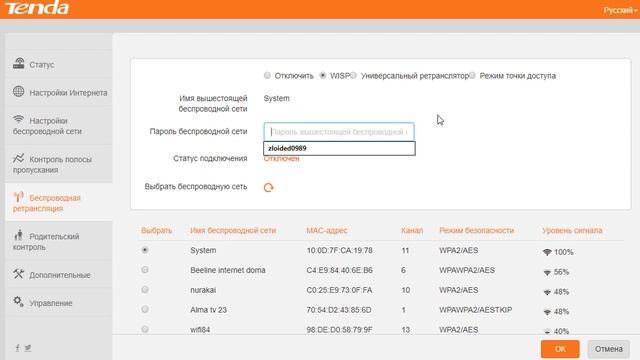
Task: Click signal icon for nurakai network
Action: pos(547,292)
